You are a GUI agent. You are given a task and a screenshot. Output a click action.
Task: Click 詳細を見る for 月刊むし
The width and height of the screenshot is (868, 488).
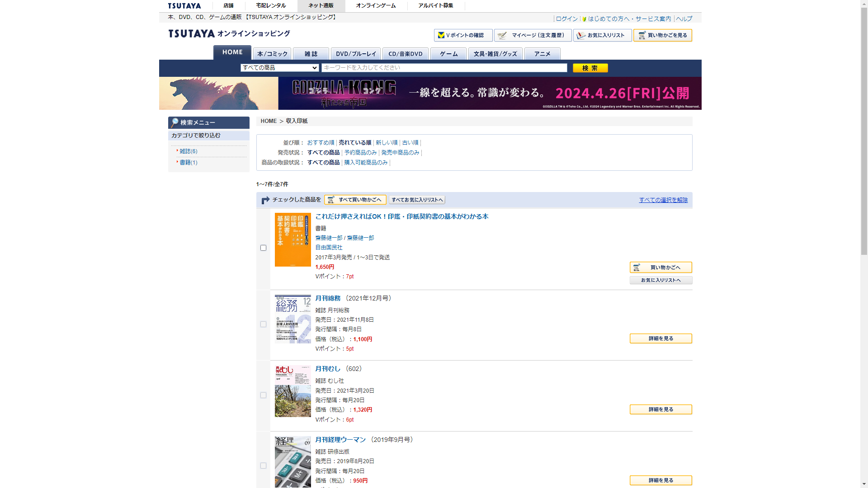661,409
